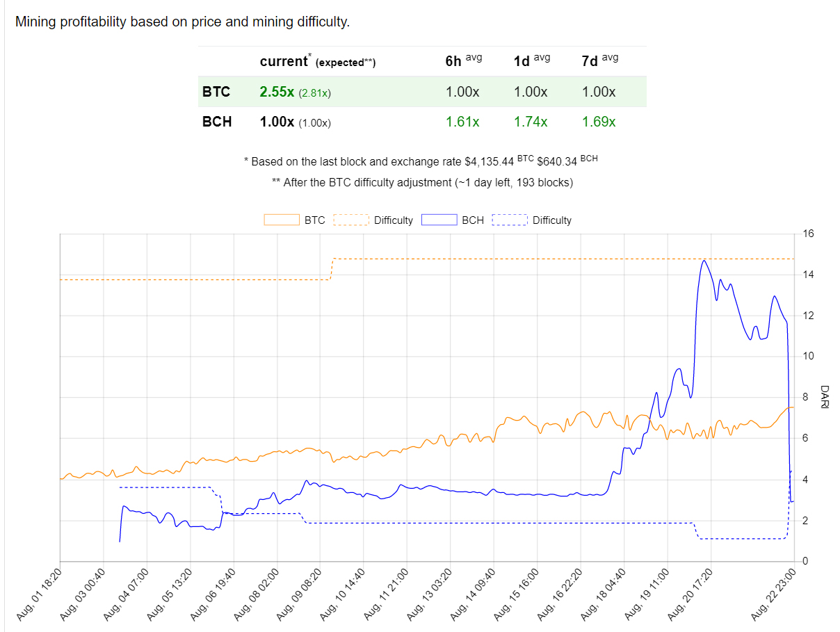Screen dimensions: 840x632
Task: Click the BCH 1d average 1.74x value
Action: (531, 122)
